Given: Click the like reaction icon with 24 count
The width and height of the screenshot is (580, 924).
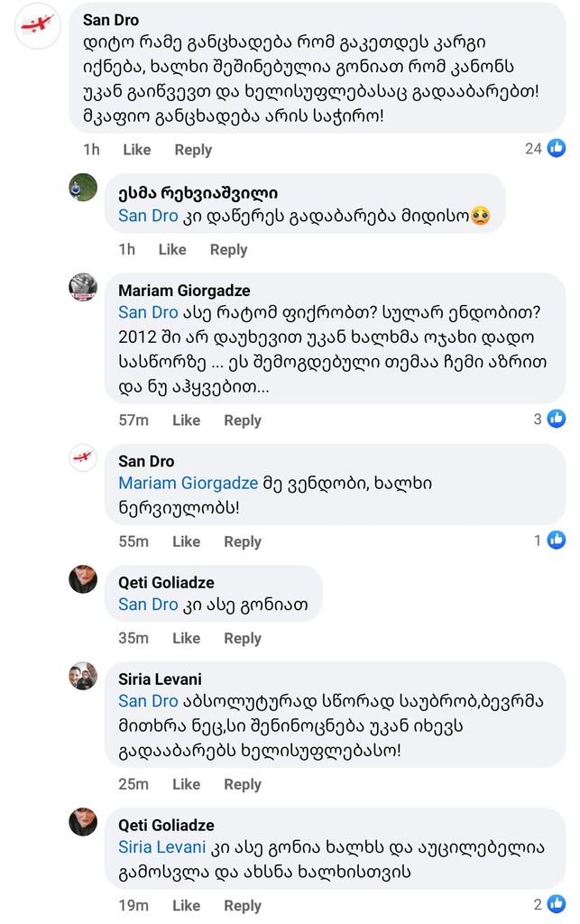Looking at the screenshot, I should (x=557, y=148).
